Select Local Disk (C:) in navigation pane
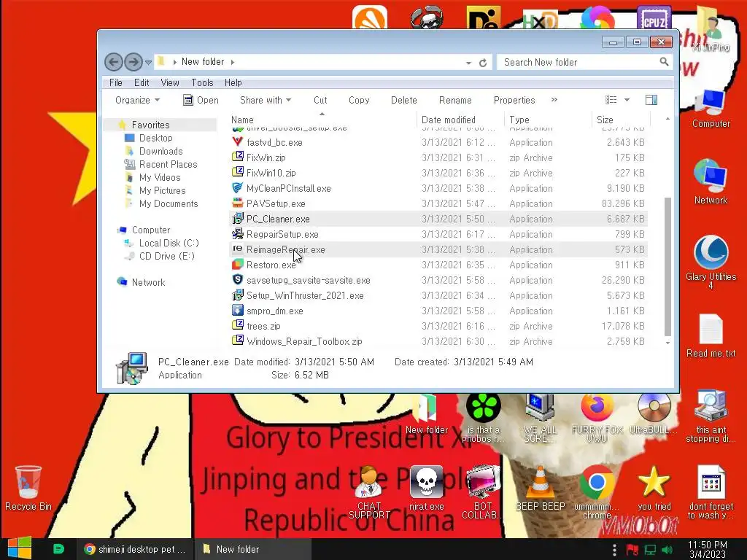Image resolution: width=747 pixels, height=560 pixels. pyautogui.click(x=169, y=243)
